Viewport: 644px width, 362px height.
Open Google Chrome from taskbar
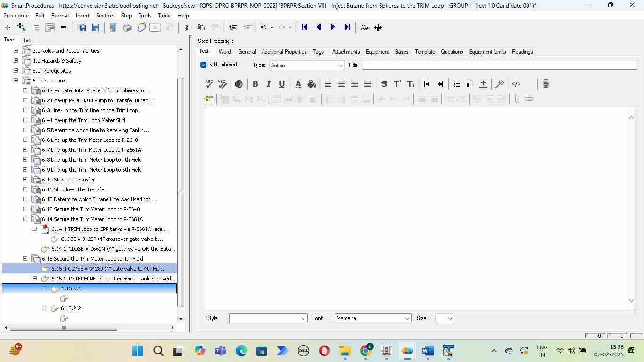click(366, 351)
